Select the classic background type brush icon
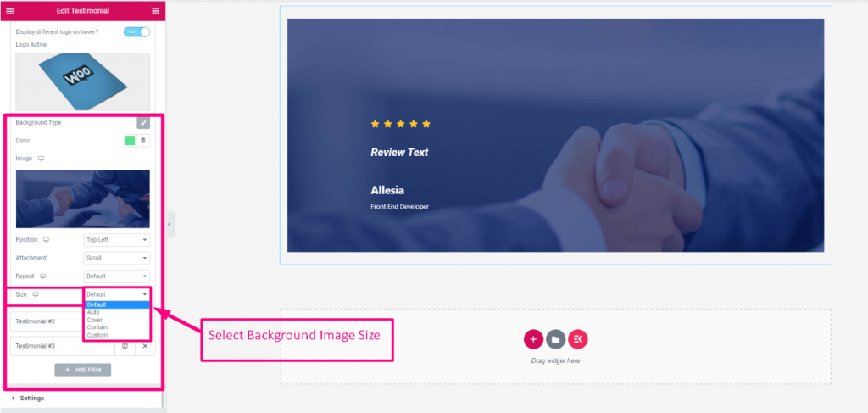868x413 pixels. click(x=143, y=123)
